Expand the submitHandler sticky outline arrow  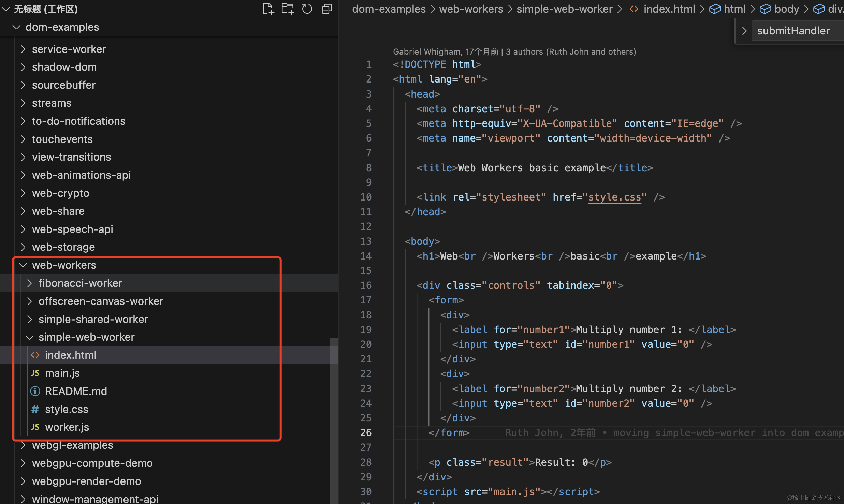(x=744, y=31)
